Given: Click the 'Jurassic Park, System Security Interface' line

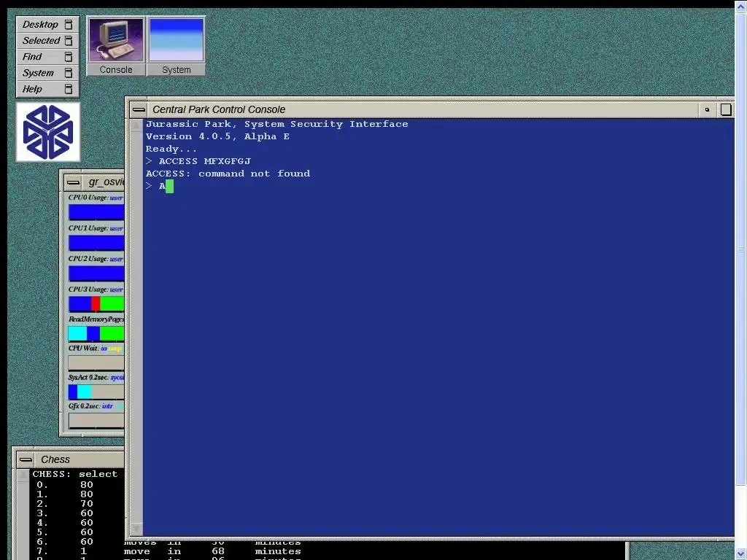Looking at the screenshot, I should 276,124.
